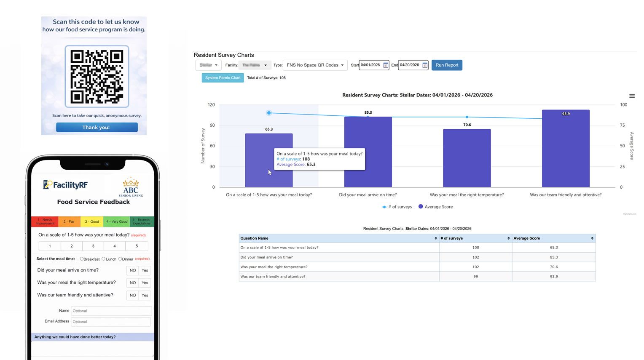The height and width of the screenshot is (360, 644).
Task: Click table row 'Was our team friendly and attentive?'
Action: (x=417, y=277)
